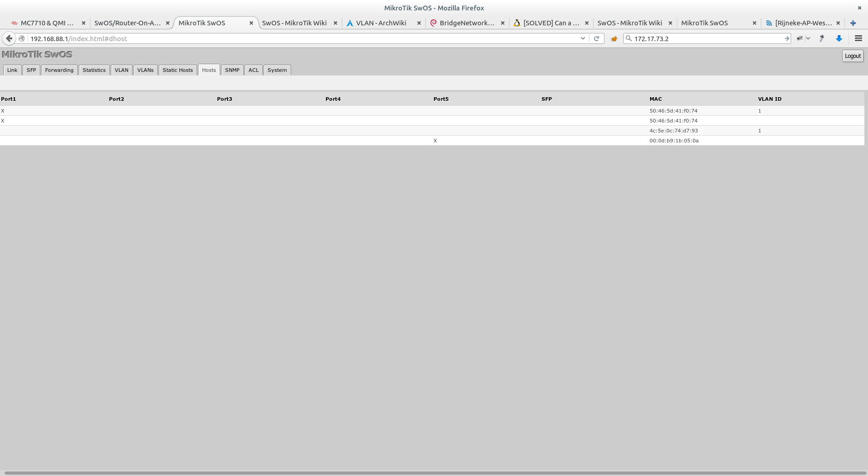This screenshot has width=868, height=476.
Task: Open the blue downloads arrow
Action: [839, 38]
